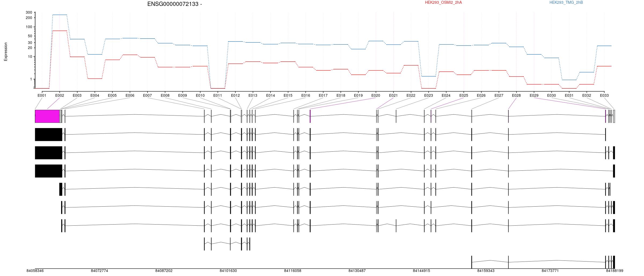The height and width of the screenshot is (276, 644).
Task: Click exon label E002
Action: (60, 95)
